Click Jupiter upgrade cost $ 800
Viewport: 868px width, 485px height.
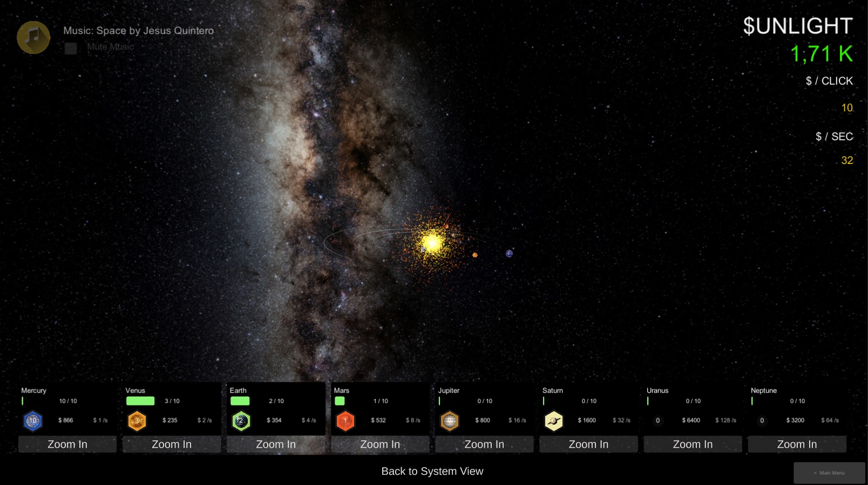[x=483, y=420]
